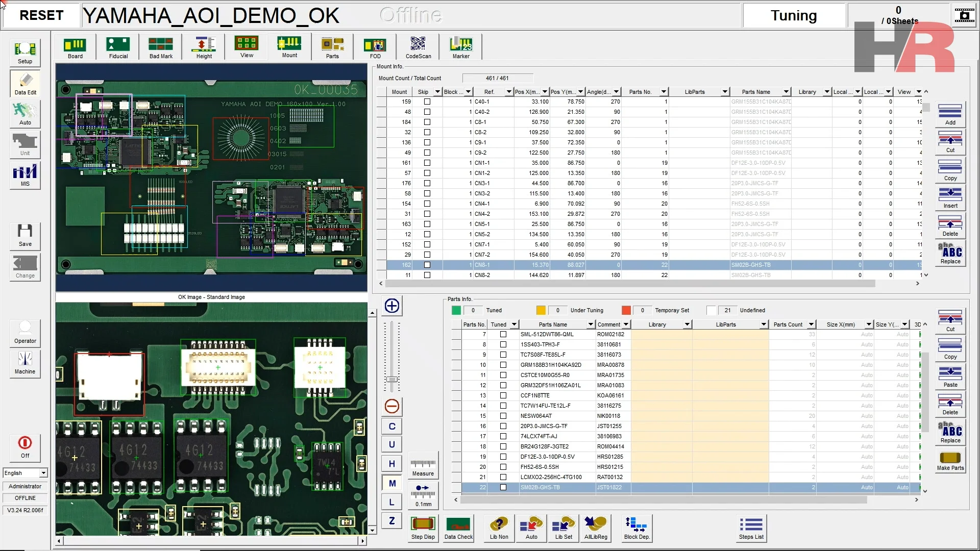Toggle Skip checkbox for CN1-1 row
The image size is (980, 551).
click(427, 163)
